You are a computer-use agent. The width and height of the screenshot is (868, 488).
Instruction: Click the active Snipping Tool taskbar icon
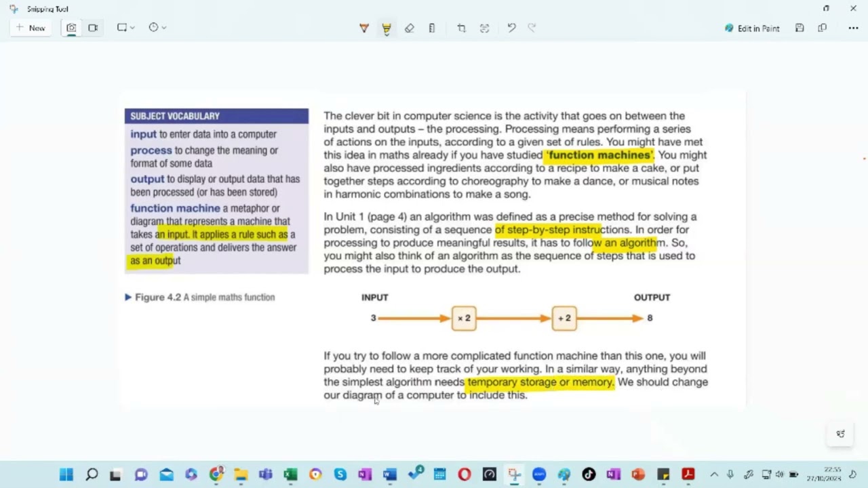(514, 474)
